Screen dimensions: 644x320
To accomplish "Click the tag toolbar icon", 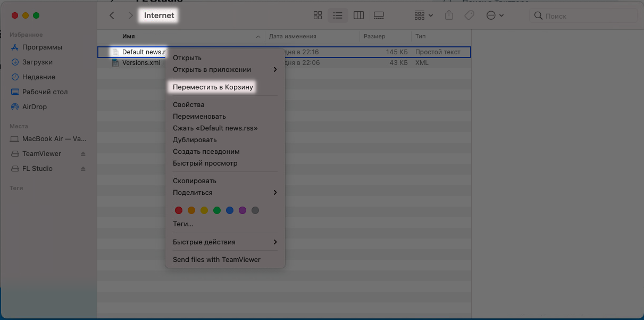I will [469, 15].
